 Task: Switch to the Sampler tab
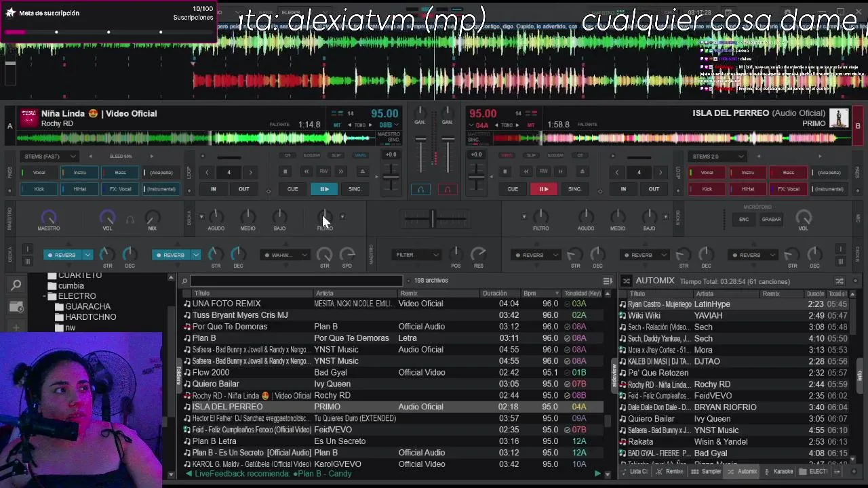tap(707, 472)
